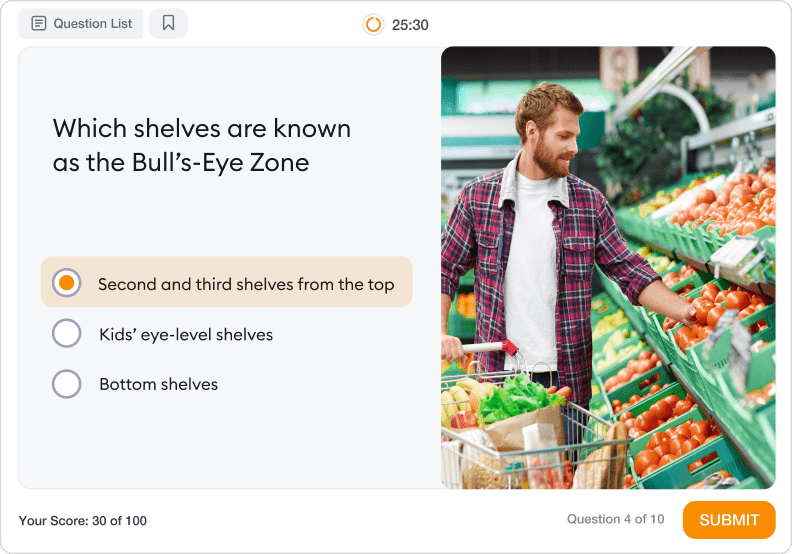Screen dimensions: 792x554
Task: Click the list icon in Question List
Action: tap(39, 23)
